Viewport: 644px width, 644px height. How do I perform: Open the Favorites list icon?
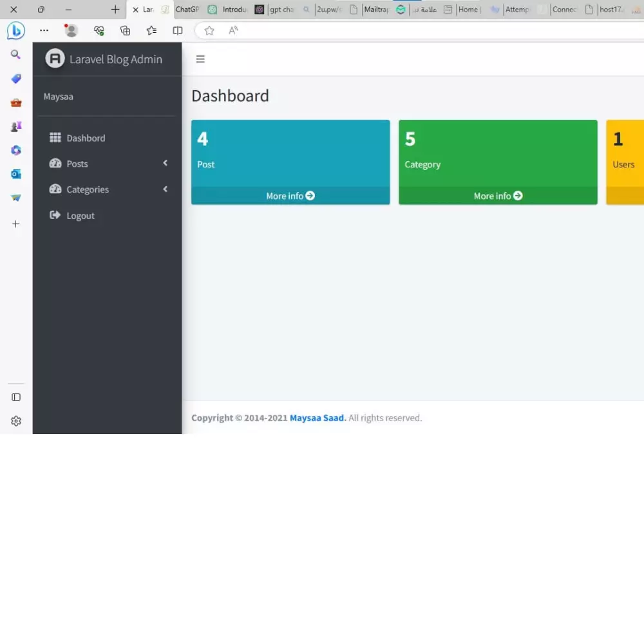coord(151,30)
